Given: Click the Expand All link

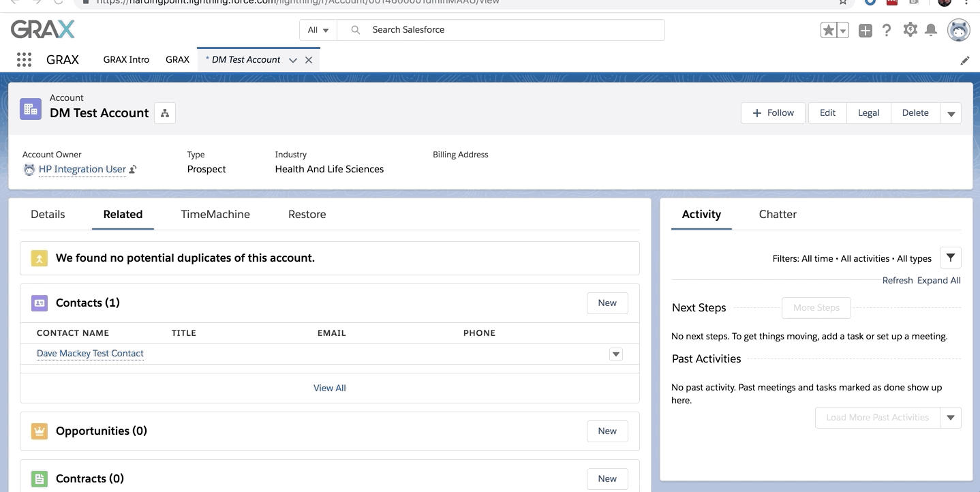Looking at the screenshot, I should click(x=939, y=281).
